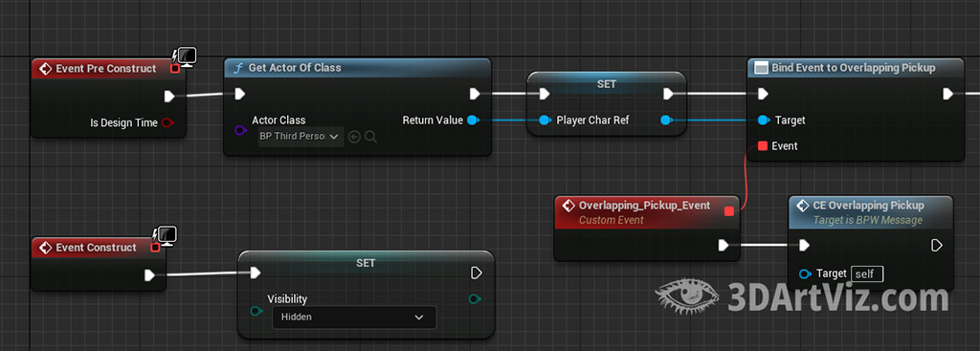Select the SET Visibility node title

(366, 263)
